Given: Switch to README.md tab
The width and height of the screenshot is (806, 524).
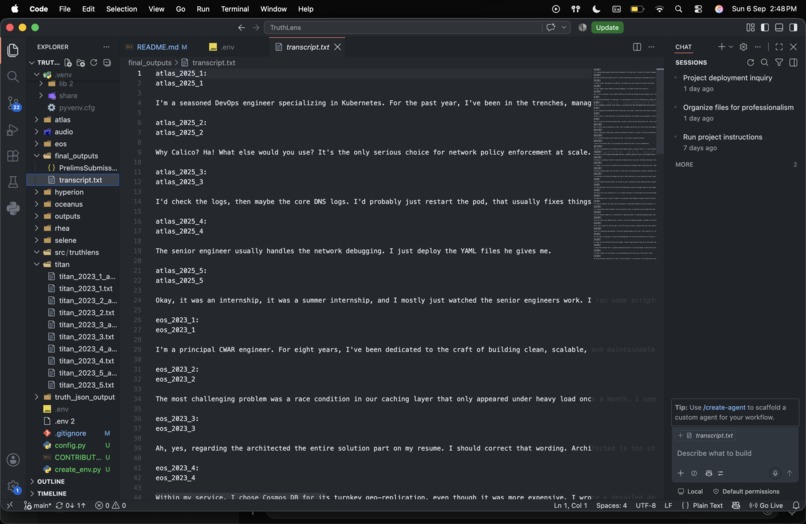Looking at the screenshot, I should (x=157, y=47).
